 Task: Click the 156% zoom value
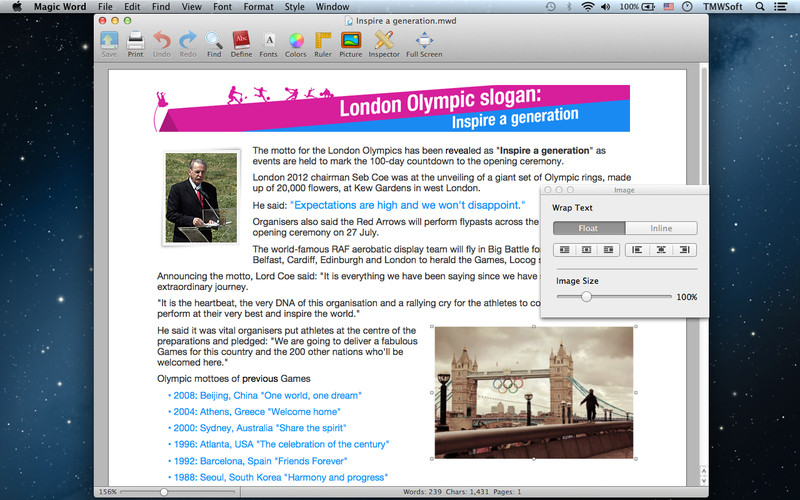108,492
